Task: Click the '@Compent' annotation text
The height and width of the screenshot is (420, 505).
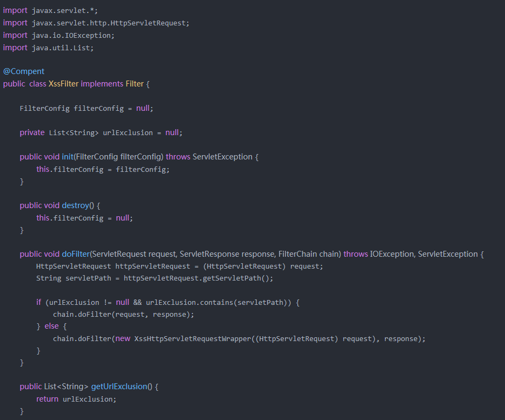Action: 24,71
